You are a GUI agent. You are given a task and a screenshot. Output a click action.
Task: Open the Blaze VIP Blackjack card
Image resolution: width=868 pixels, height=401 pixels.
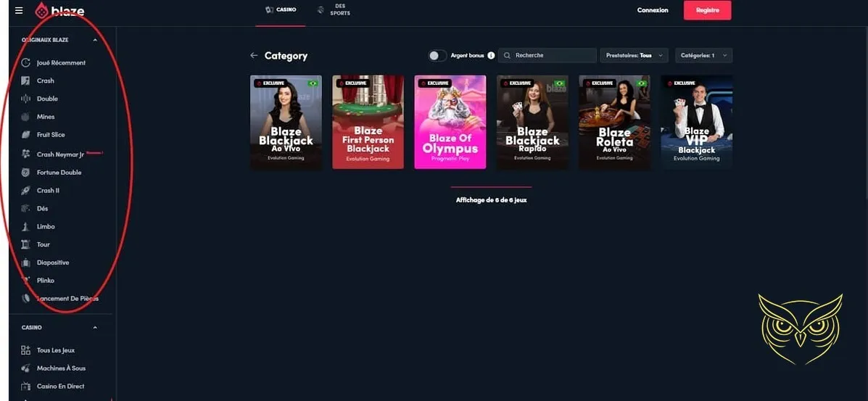(697, 122)
